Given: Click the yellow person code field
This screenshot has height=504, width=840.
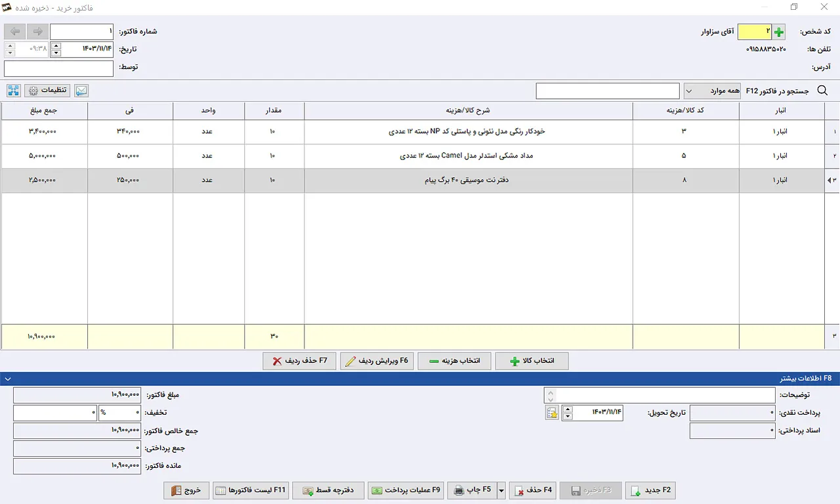Looking at the screenshot, I should point(755,31).
